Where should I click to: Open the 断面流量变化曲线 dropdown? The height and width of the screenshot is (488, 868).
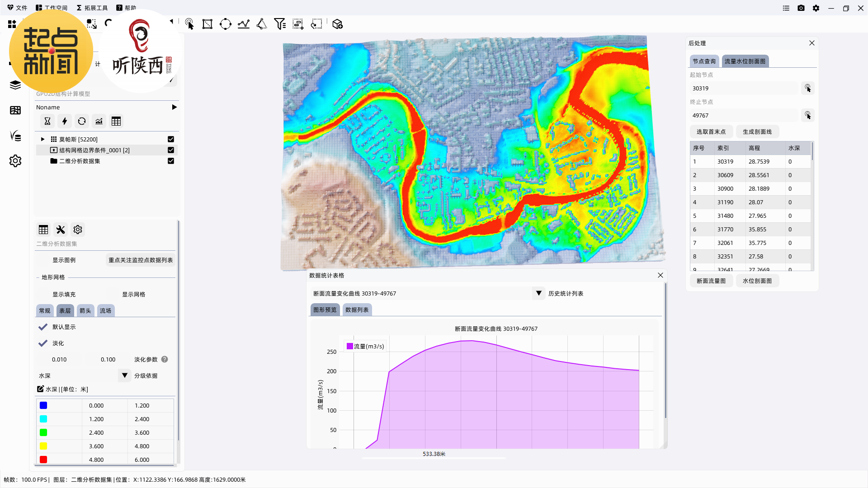point(538,293)
